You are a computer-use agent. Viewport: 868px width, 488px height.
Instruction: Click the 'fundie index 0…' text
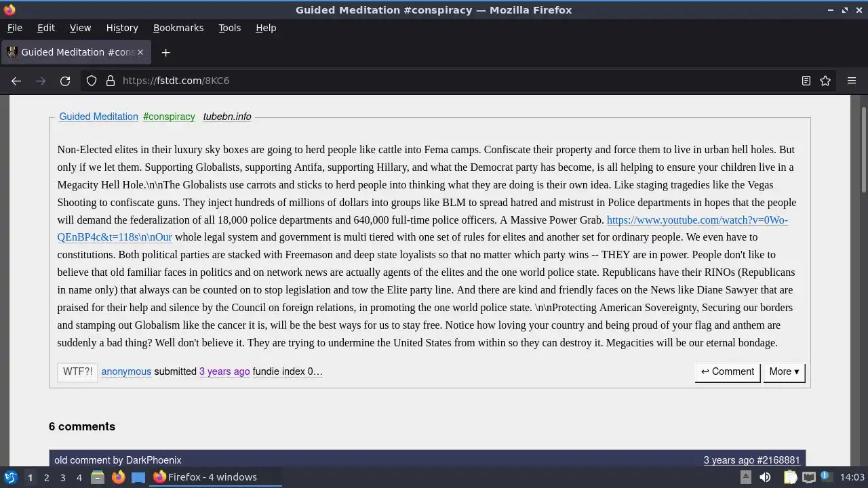pyautogui.click(x=288, y=371)
